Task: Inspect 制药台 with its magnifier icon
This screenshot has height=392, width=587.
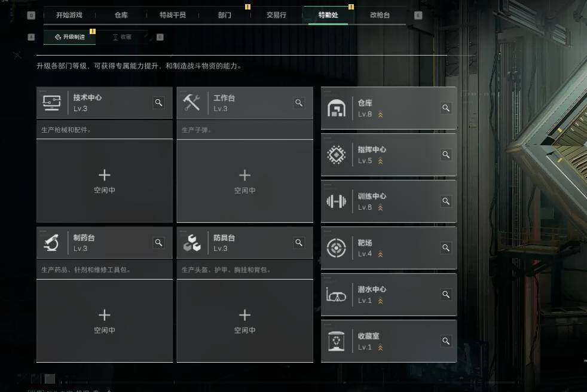Action: [x=159, y=243]
